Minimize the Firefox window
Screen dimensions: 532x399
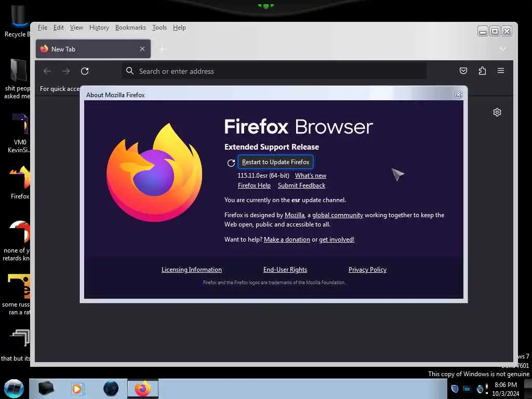483,31
